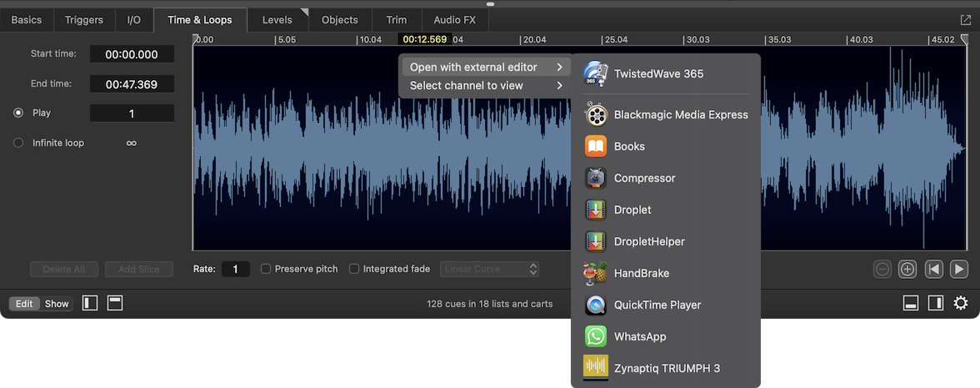The width and height of the screenshot is (980, 388).
Task: Pop out the inspector window icon
Action: point(965,20)
